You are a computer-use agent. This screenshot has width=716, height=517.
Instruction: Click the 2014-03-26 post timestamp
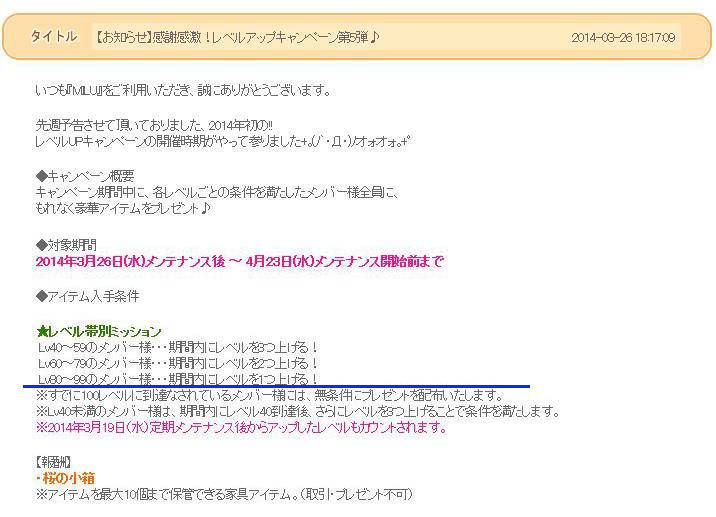[x=623, y=38]
